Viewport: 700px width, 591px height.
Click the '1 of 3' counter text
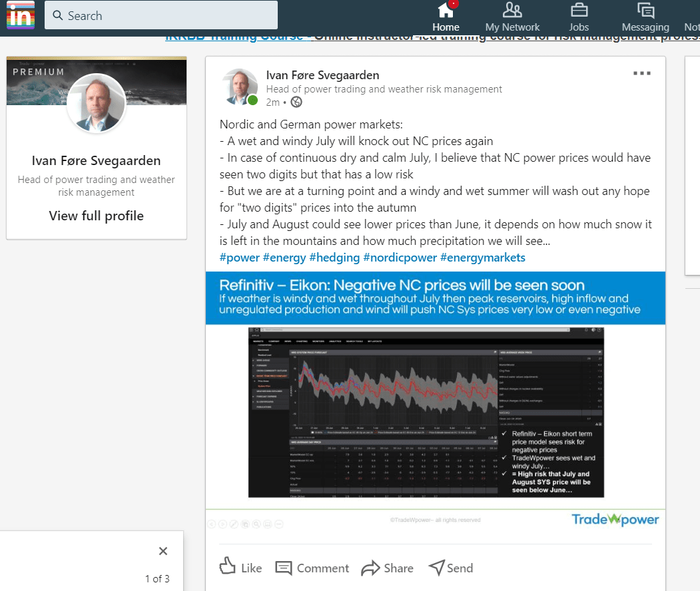[x=157, y=579]
